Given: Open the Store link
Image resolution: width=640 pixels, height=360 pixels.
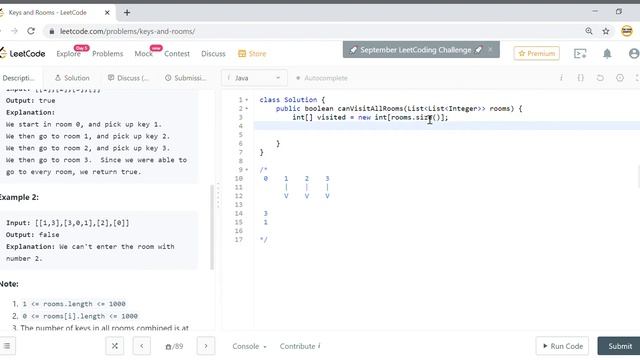Looking at the screenshot, I should pos(252,54).
